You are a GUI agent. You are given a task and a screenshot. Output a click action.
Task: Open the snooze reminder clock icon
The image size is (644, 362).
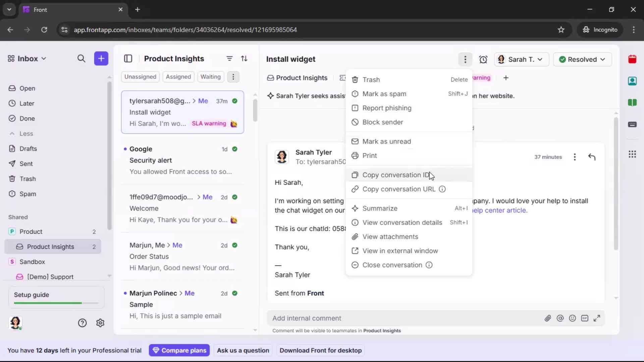pyautogui.click(x=483, y=59)
